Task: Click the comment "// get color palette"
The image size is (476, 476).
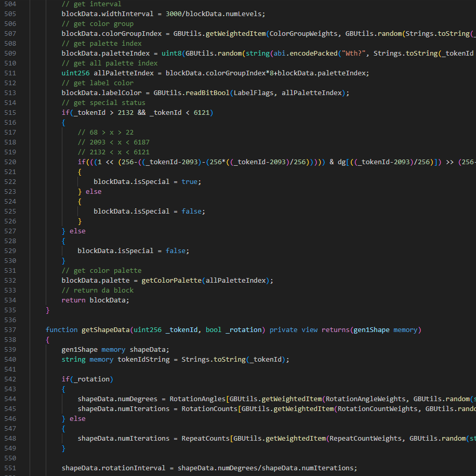Action: [101, 271]
